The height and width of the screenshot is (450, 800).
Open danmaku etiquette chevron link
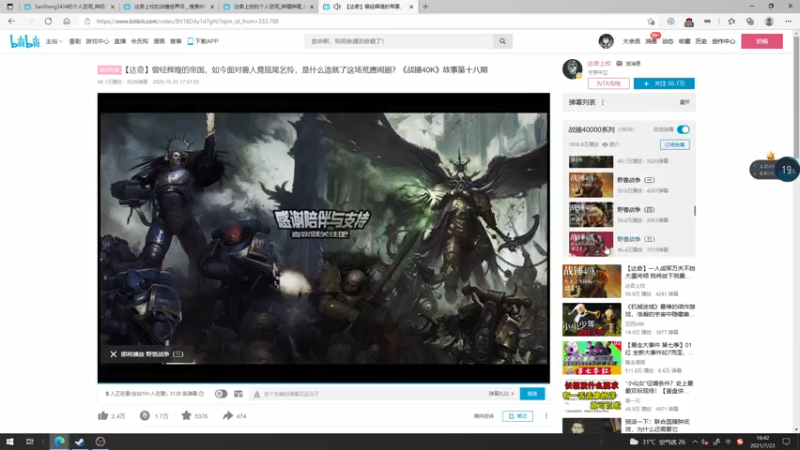[501, 394]
